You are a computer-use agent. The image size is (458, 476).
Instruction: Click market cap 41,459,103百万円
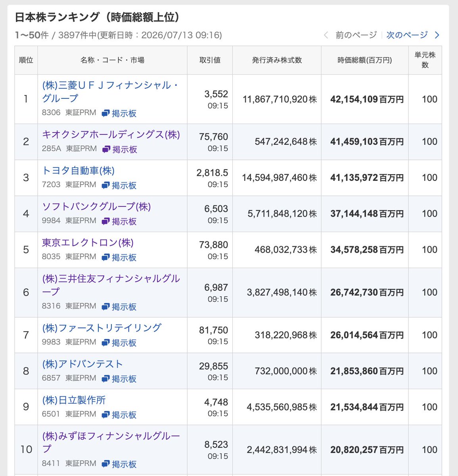367,142
